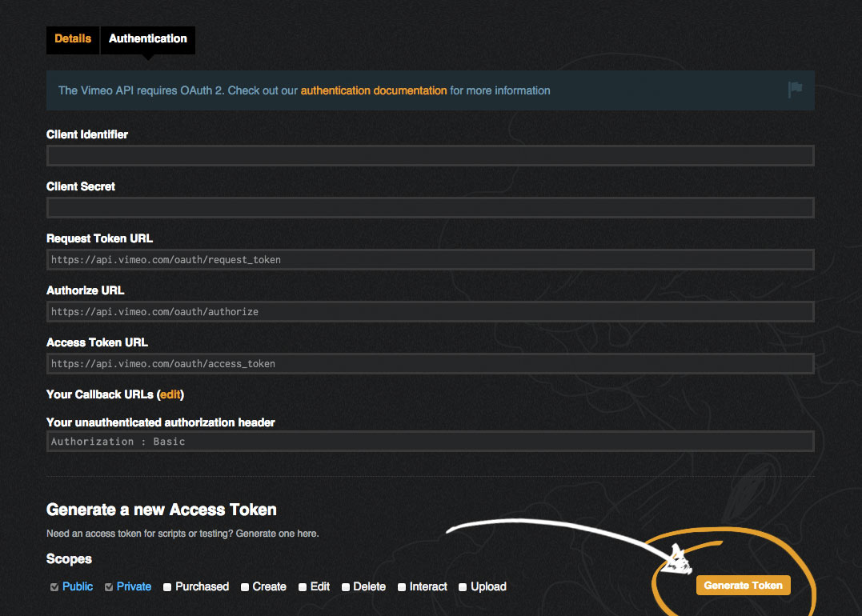The width and height of the screenshot is (862, 616).
Task: Check the Edit scope checkbox
Action: point(303,587)
